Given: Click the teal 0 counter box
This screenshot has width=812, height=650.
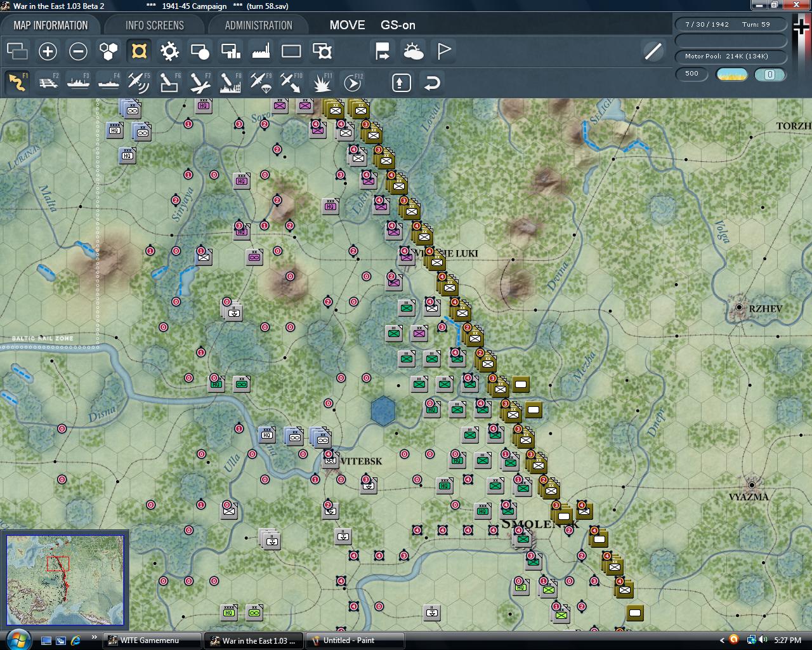Looking at the screenshot, I should click(770, 74).
